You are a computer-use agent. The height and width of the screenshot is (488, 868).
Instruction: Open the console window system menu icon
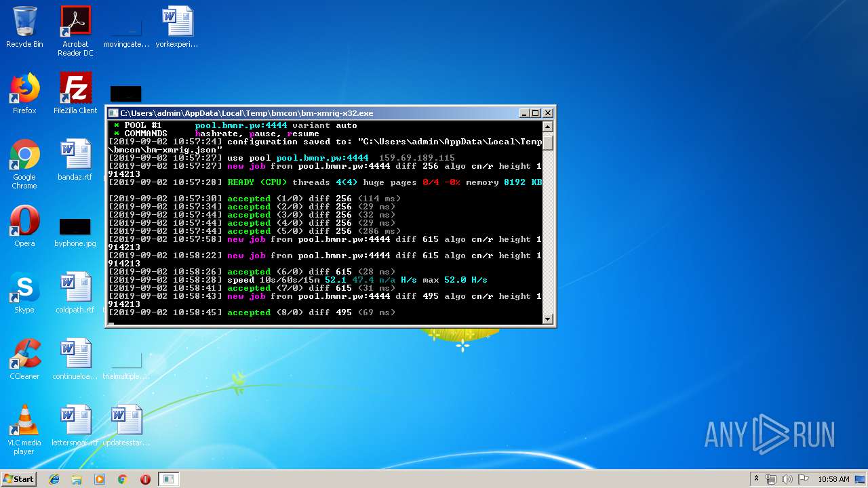point(114,113)
